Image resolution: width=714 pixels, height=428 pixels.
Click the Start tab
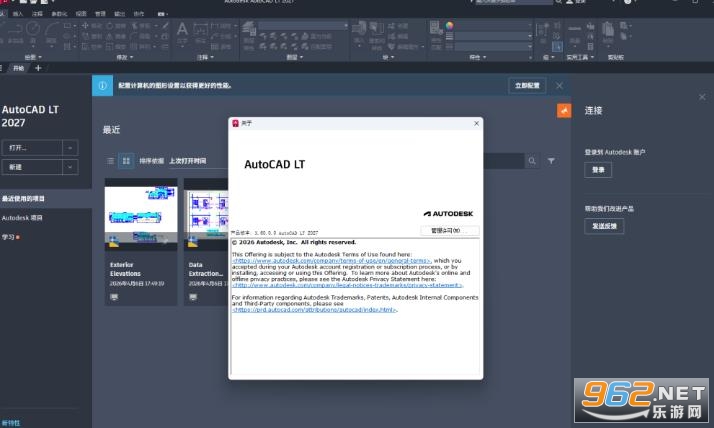(18, 68)
